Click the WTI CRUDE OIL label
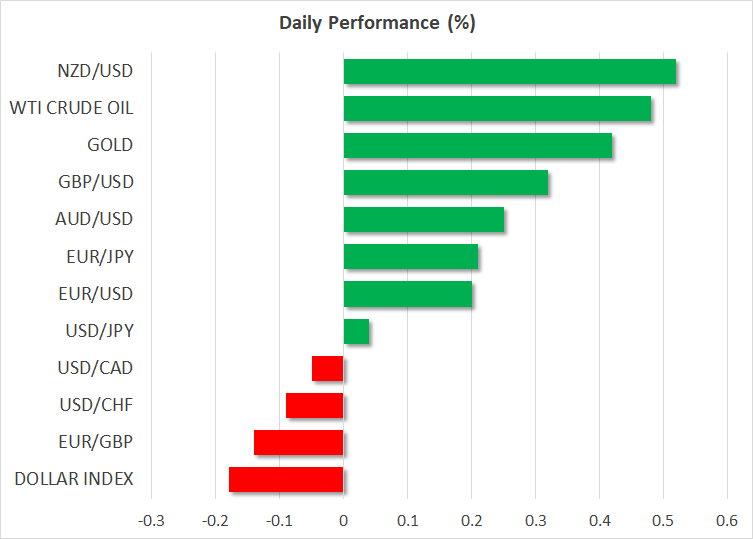The image size is (753, 539). 71,108
